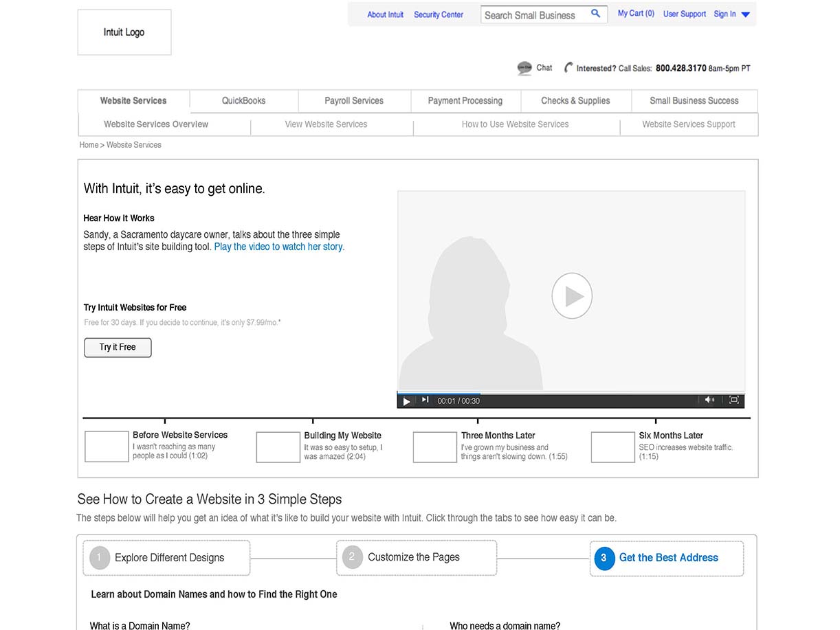Mute the video with the speaker icon

pos(709,400)
